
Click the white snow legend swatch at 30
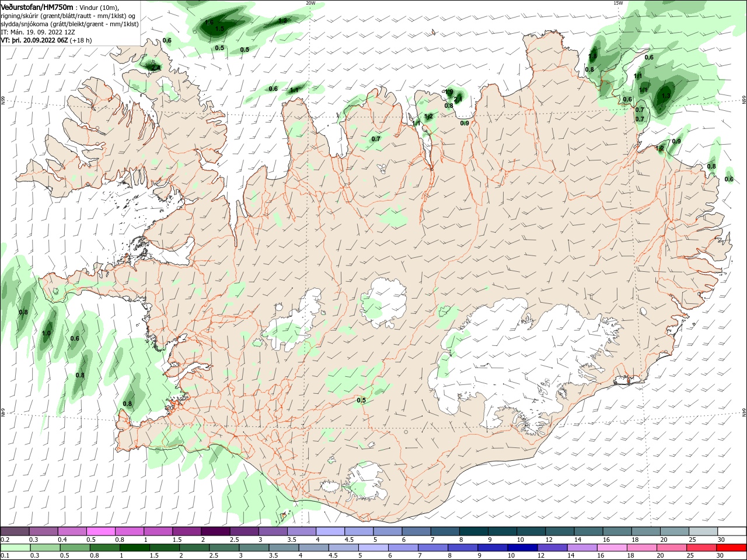[x=732, y=531]
